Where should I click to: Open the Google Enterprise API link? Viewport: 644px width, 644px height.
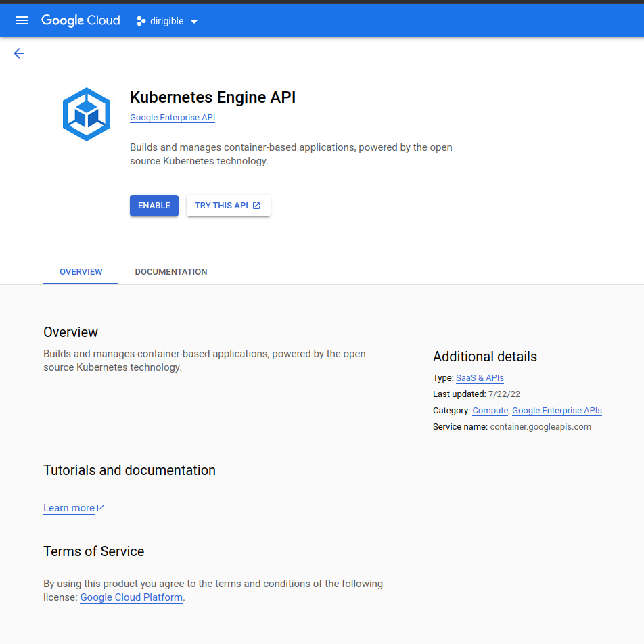[172, 118]
